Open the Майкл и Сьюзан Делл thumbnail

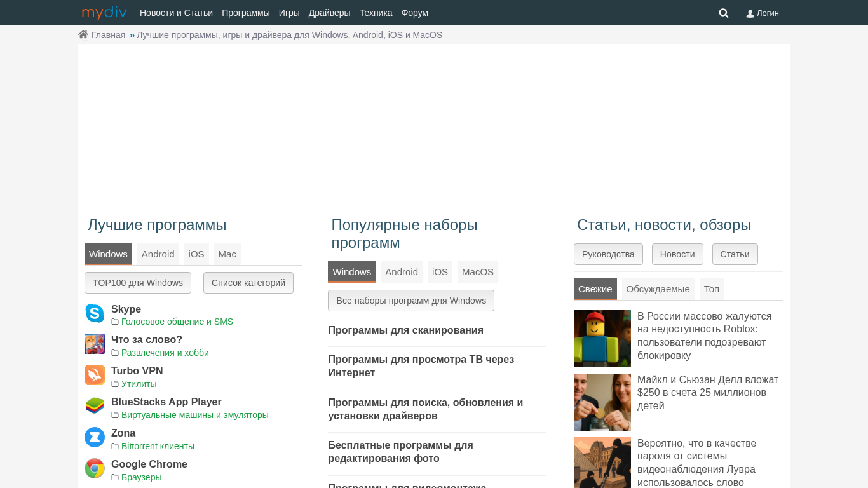(x=602, y=402)
